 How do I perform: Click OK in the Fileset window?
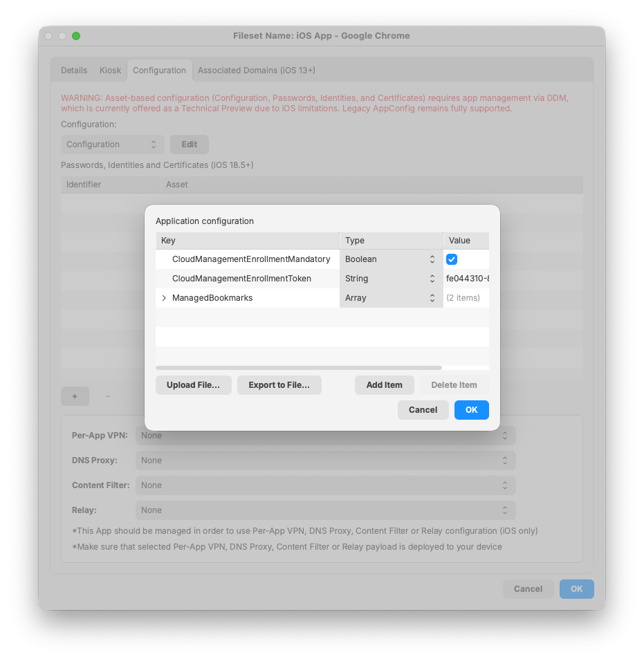point(576,589)
